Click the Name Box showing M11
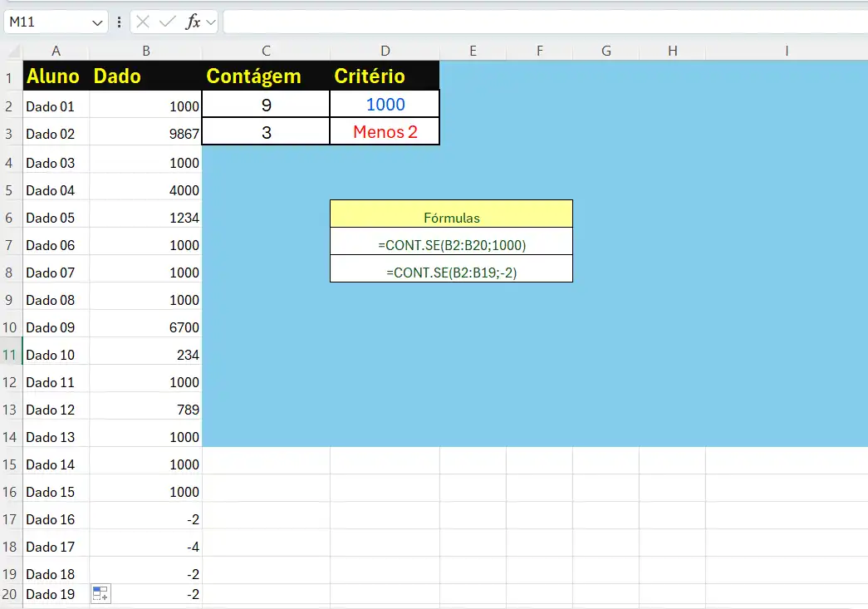Screen dimensions: 868x609 pyautogui.click(x=46, y=22)
